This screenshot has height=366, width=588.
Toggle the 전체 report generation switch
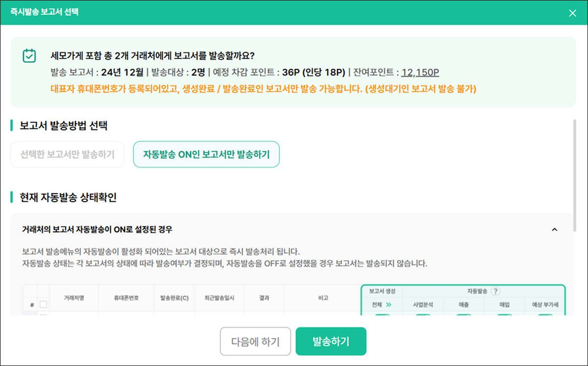[x=382, y=314]
